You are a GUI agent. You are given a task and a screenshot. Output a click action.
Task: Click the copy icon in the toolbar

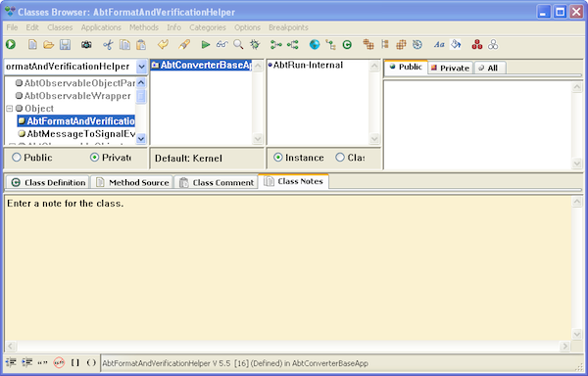click(x=124, y=45)
